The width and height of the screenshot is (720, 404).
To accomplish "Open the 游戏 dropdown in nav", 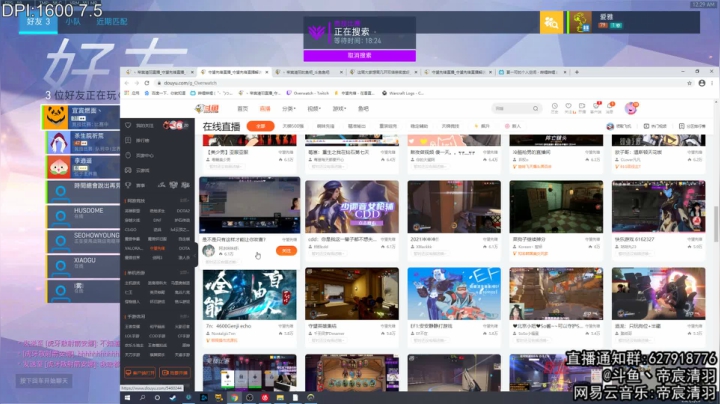I will point(339,109).
